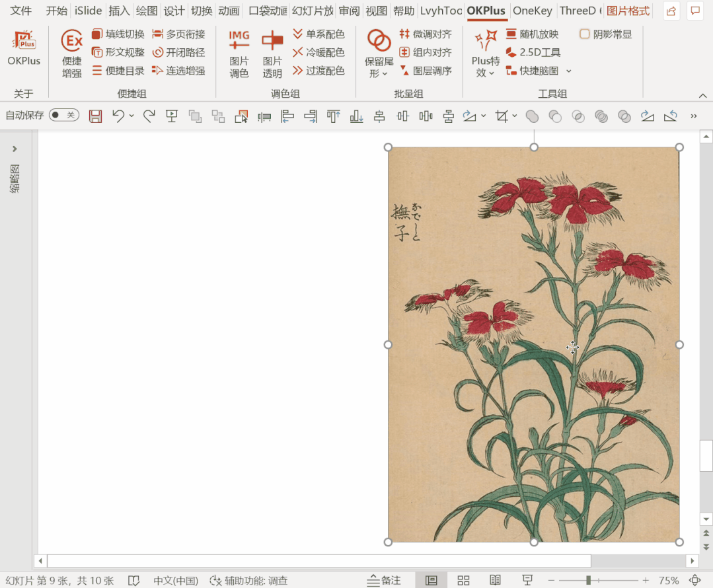Click 组内对齐 command
The height and width of the screenshot is (588, 713).
[x=426, y=52]
